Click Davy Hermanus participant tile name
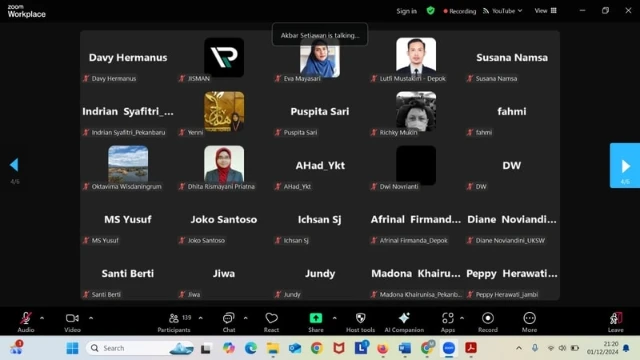640x360 pixels. 128,58
